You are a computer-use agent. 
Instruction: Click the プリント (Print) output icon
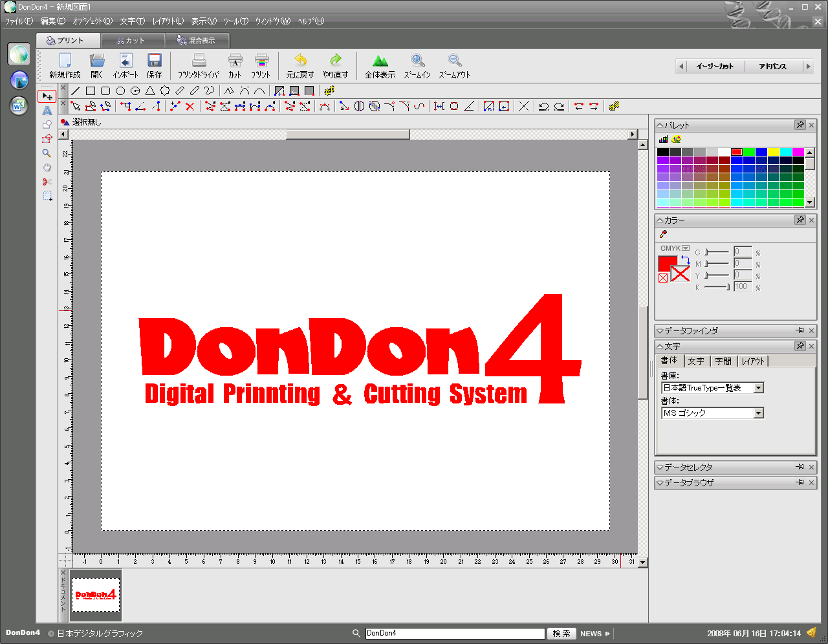(x=261, y=65)
